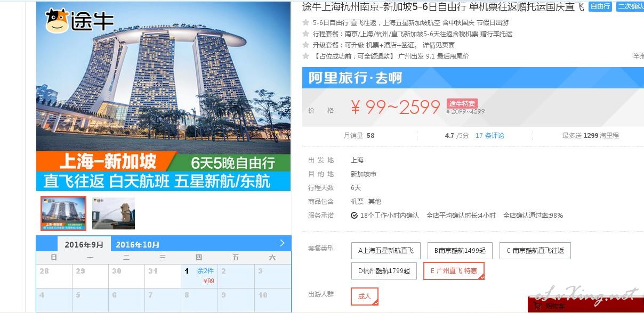The image size is (644, 313).
Task: Click the 18-hour confirmation checkmark icon
Action: pyautogui.click(x=355, y=216)
